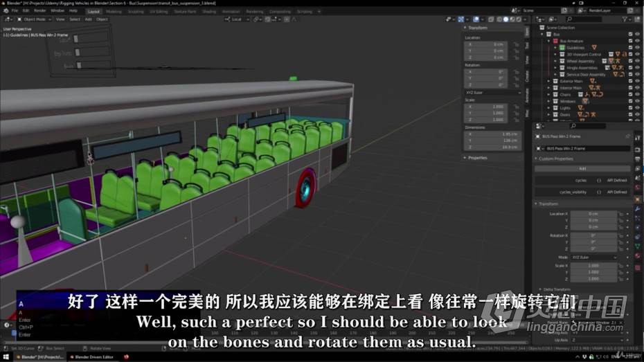Add a new workspace with plus icon
Viewport: 644px width, 362px height.
pos(319,12)
